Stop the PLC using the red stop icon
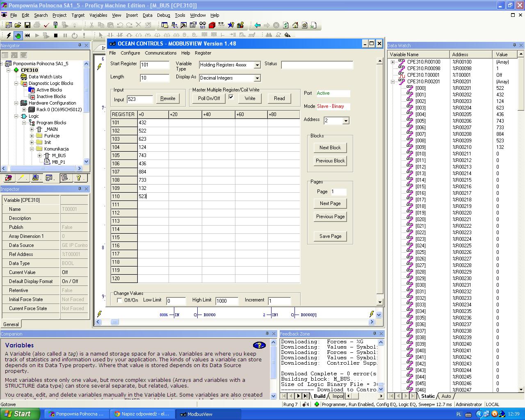Viewport: 525px width, 420px height. pyautogui.click(x=55, y=35)
